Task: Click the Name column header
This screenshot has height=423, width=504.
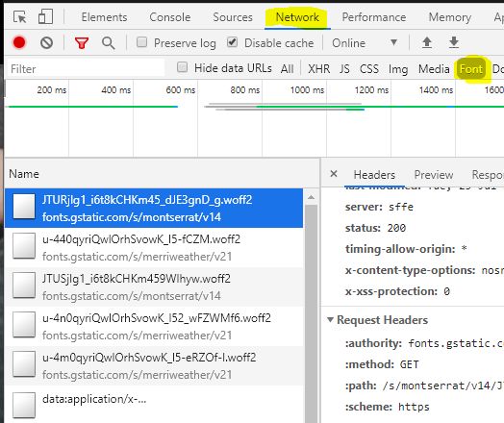Action: click(x=162, y=174)
